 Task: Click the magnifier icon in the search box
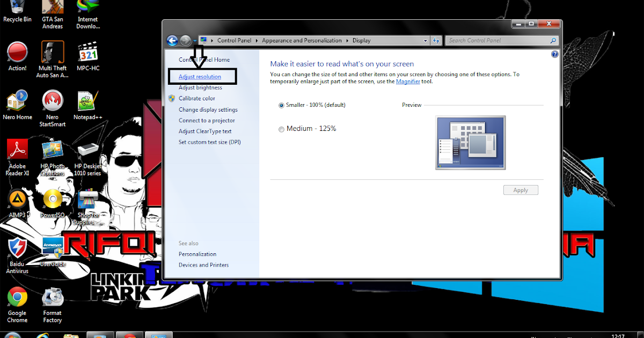(553, 40)
